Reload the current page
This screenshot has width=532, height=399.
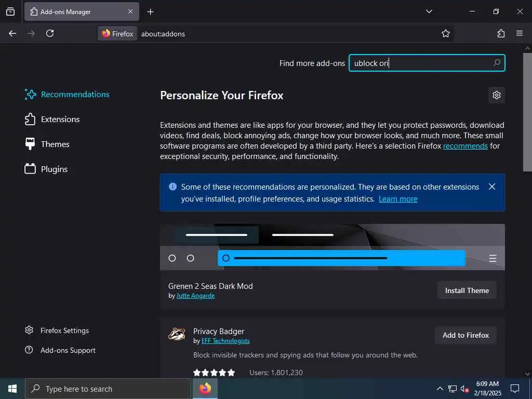click(50, 33)
